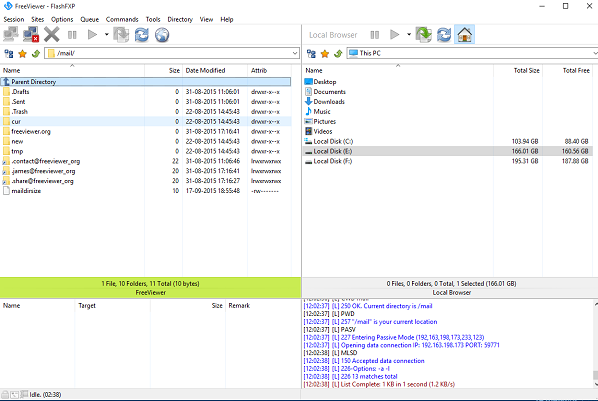Refresh the local browser listing

pyautogui.click(x=444, y=35)
